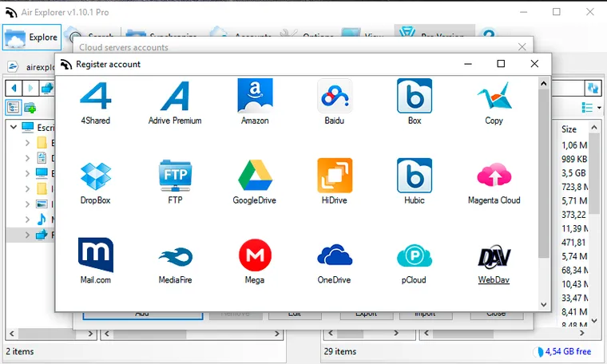This screenshot has width=607, height=364.
Task: Click the 989 KB size entry
Action: [574, 159]
